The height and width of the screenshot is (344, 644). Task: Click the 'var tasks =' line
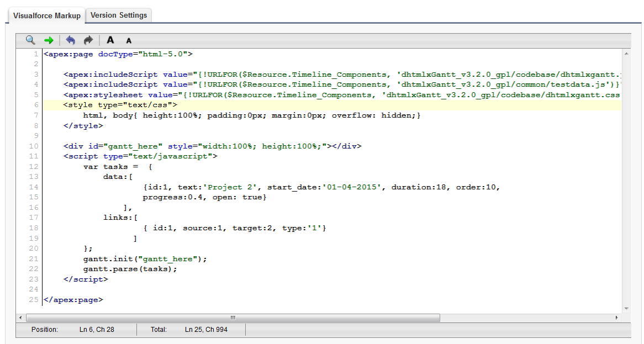(118, 167)
